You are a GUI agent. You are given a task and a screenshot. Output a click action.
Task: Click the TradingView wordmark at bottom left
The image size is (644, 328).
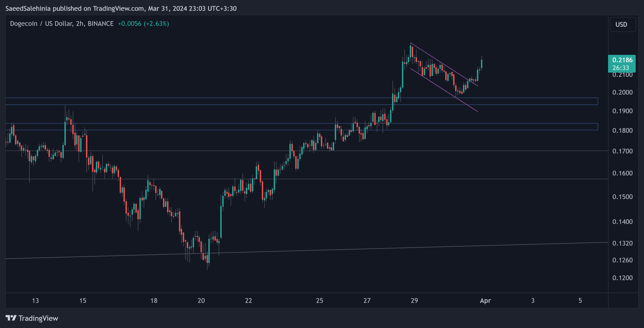38,318
